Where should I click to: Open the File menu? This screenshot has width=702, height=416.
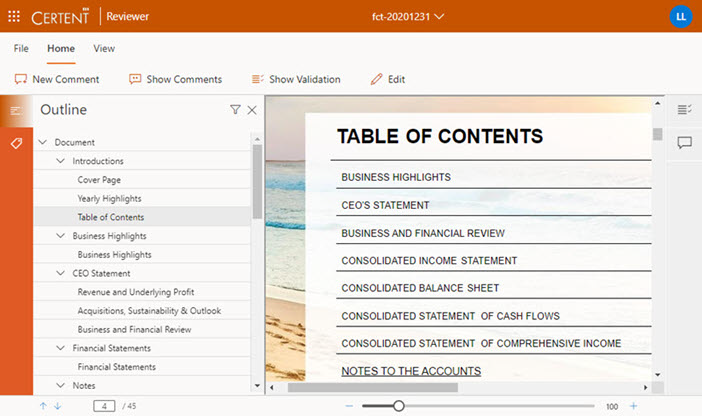coord(21,48)
